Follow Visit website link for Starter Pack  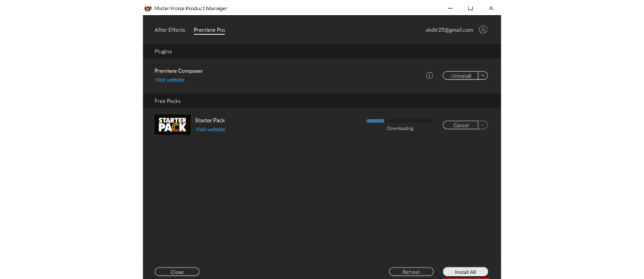[x=210, y=129]
